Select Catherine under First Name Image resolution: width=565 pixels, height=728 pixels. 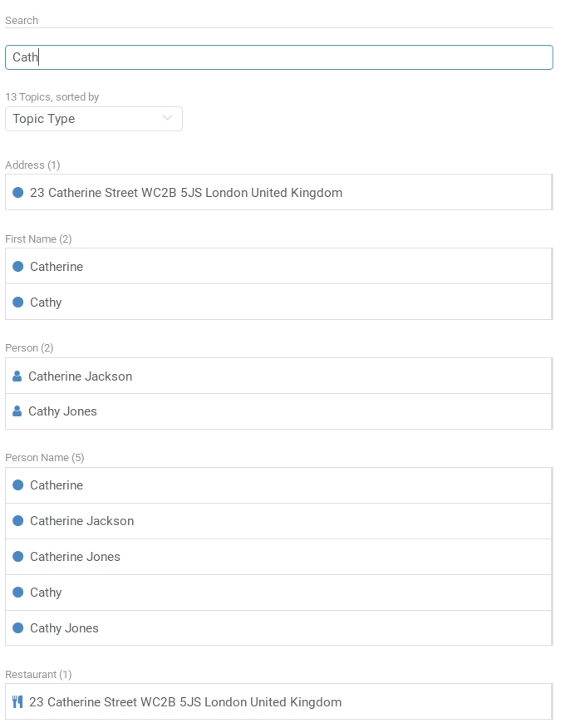56,267
